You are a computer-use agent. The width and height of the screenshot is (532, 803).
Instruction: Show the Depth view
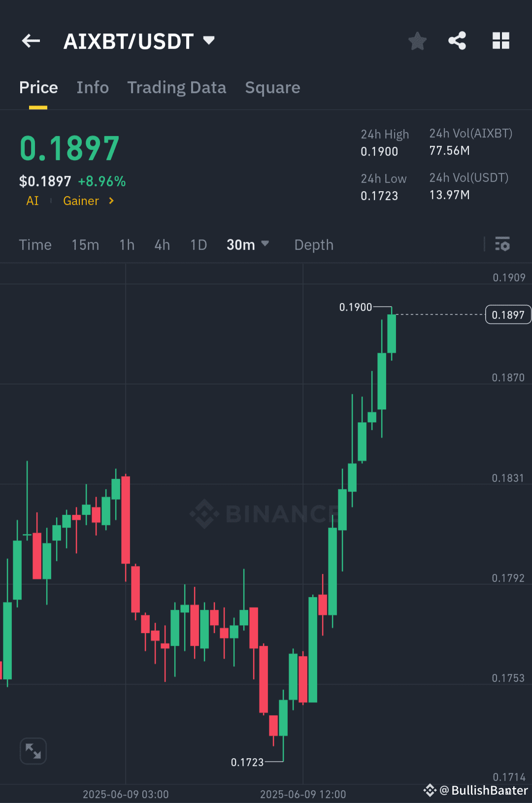(x=313, y=244)
